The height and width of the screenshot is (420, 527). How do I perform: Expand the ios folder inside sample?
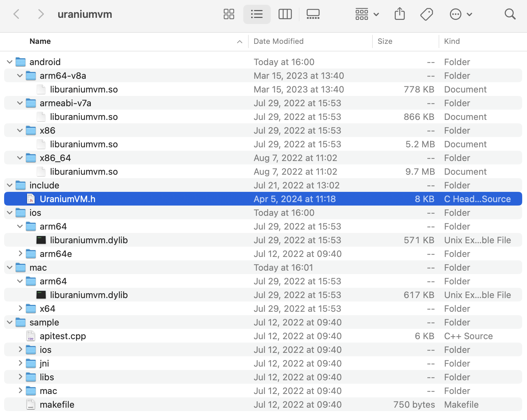pyautogui.click(x=20, y=349)
